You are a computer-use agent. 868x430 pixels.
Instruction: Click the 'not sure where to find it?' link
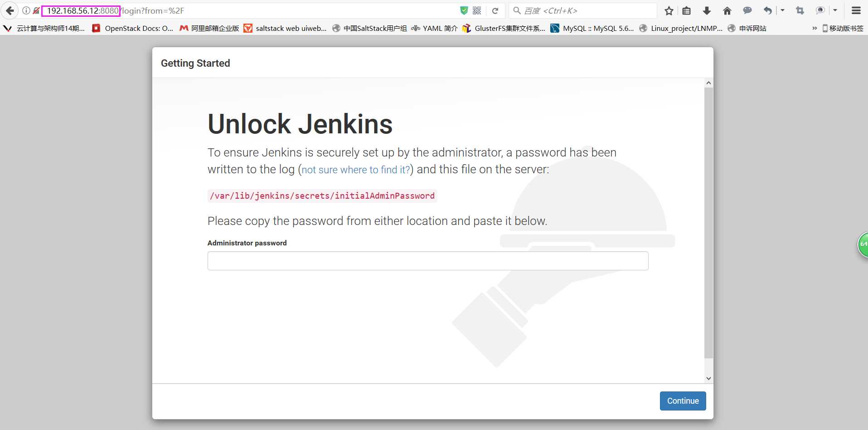click(x=356, y=170)
